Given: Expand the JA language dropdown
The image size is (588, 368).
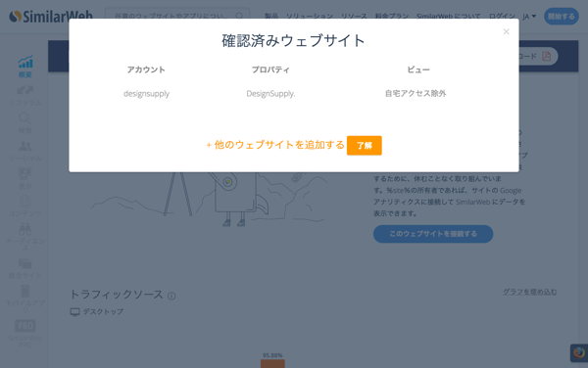Looking at the screenshot, I should tap(529, 17).
